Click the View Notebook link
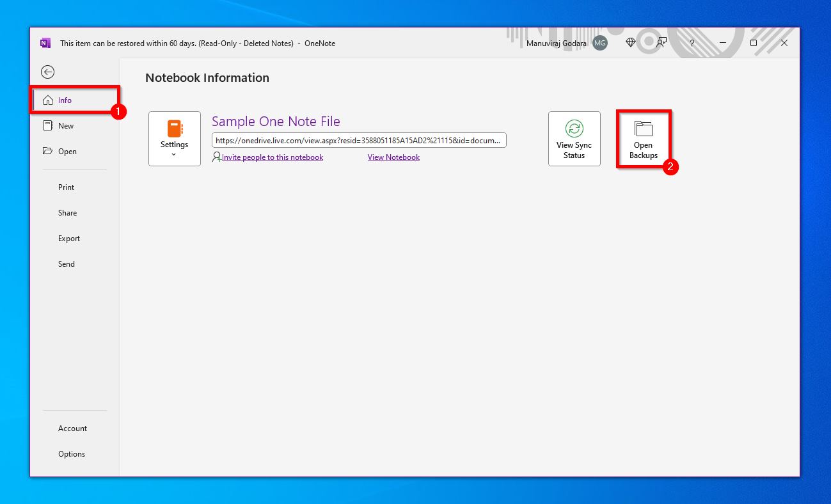 [x=393, y=157]
